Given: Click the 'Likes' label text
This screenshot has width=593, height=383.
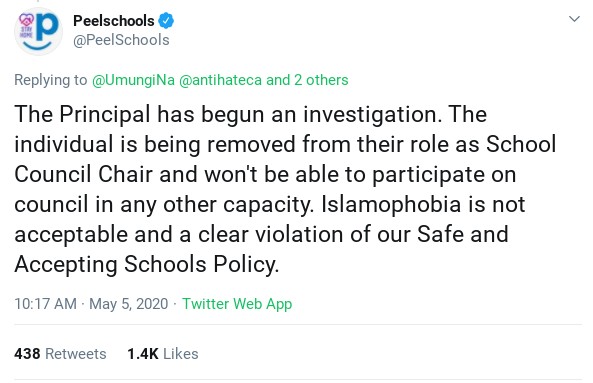Looking at the screenshot, I should pos(181,354).
